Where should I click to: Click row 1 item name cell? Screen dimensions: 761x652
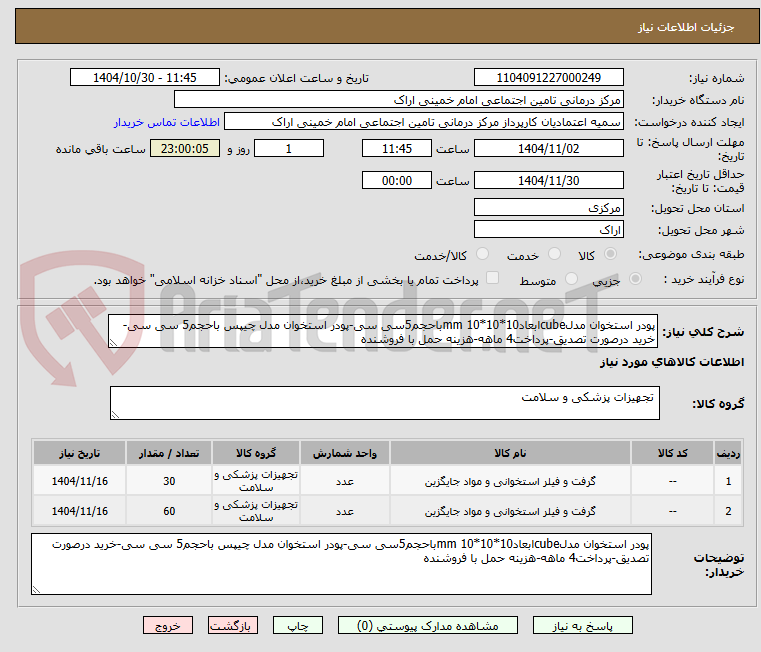click(510, 481)
